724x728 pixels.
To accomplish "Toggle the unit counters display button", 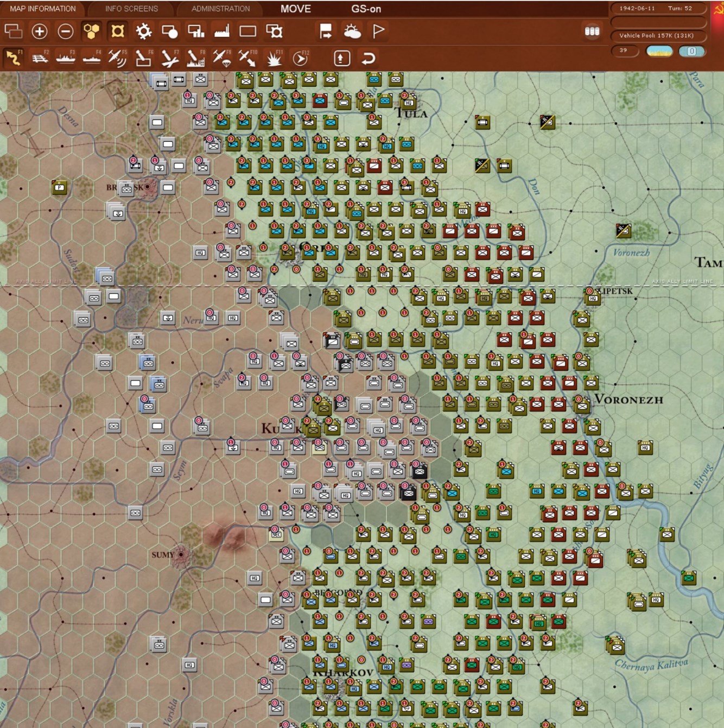I will coord(117,31).
